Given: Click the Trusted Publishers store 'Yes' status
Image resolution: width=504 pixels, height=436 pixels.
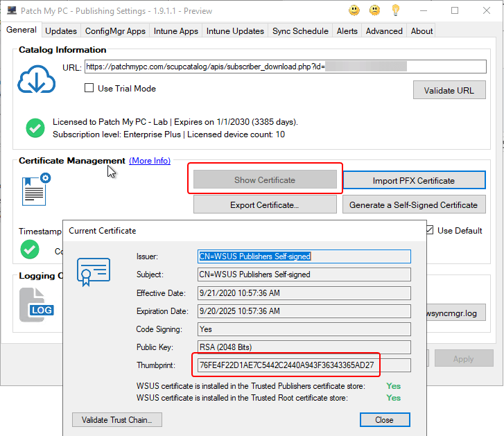Looking at the screenshot, I should [x=394, y=386].
